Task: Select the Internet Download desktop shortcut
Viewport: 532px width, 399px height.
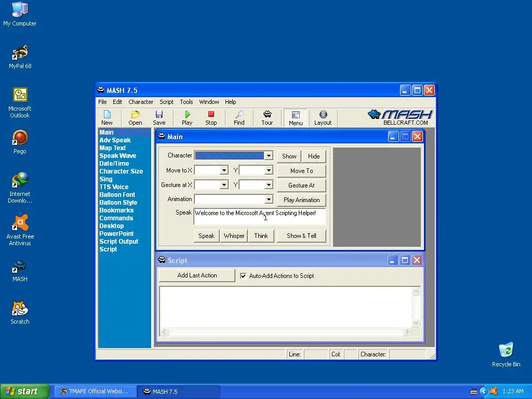Action: pyautogui.click(x=20, y=188)
